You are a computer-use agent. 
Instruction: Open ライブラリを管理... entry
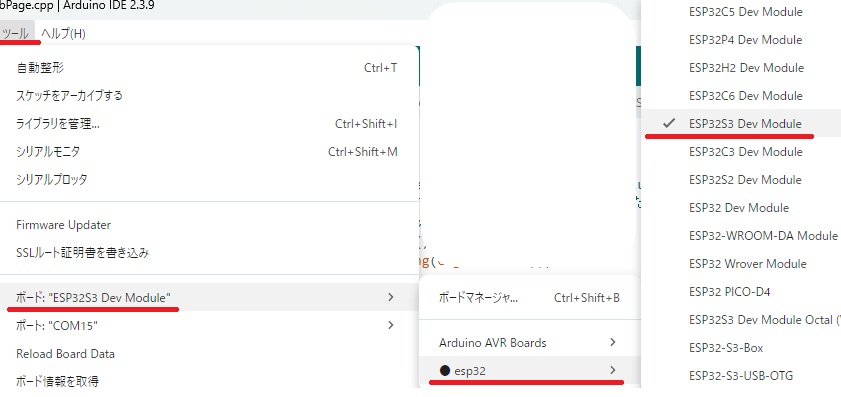click(x=209, y=123)
